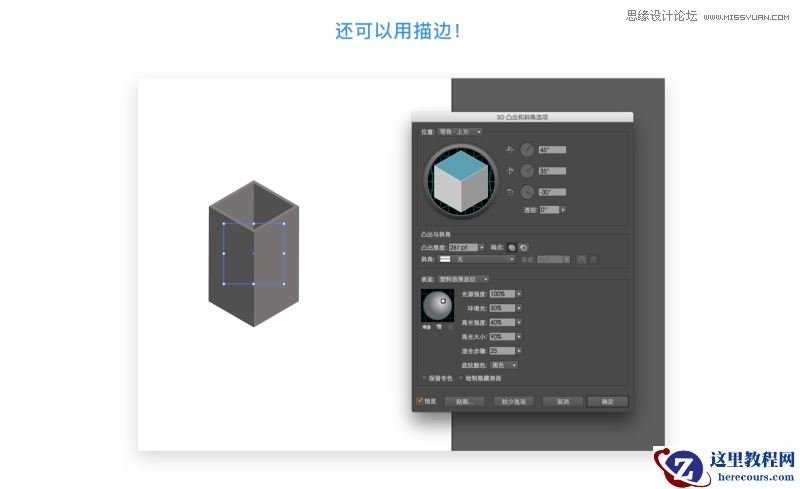
Task: Click the extrude depth 261 pt field
Action: tap(463, 247)
